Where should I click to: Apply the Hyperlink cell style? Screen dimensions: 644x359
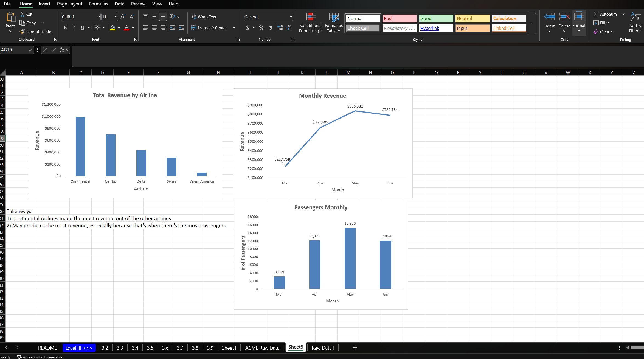coord(436,28)
